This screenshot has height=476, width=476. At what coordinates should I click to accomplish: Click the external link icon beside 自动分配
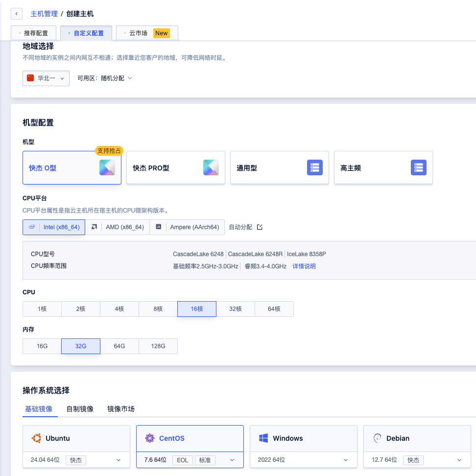click(x=260, y=227)
